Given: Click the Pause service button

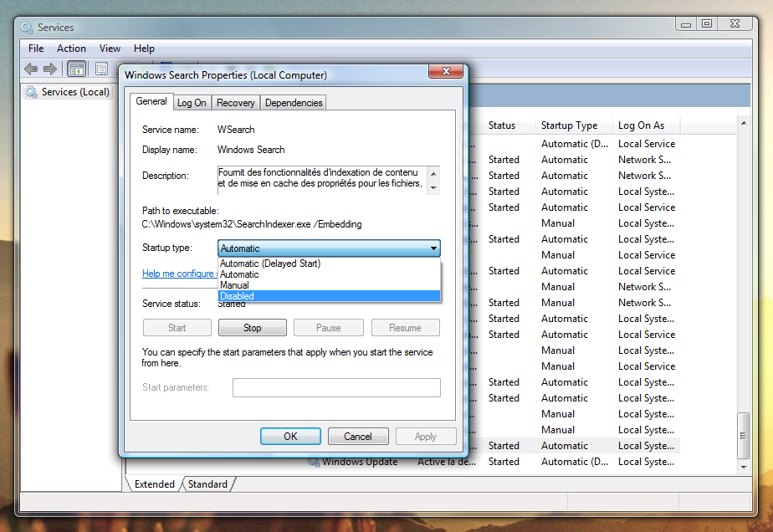Looking at the screenshot, I should click(328, 328).
